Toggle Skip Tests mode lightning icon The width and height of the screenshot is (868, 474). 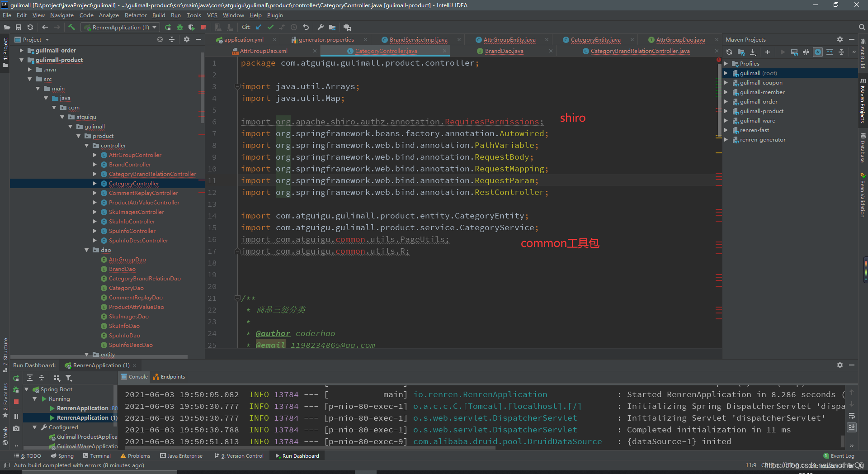tap(818, 52)
